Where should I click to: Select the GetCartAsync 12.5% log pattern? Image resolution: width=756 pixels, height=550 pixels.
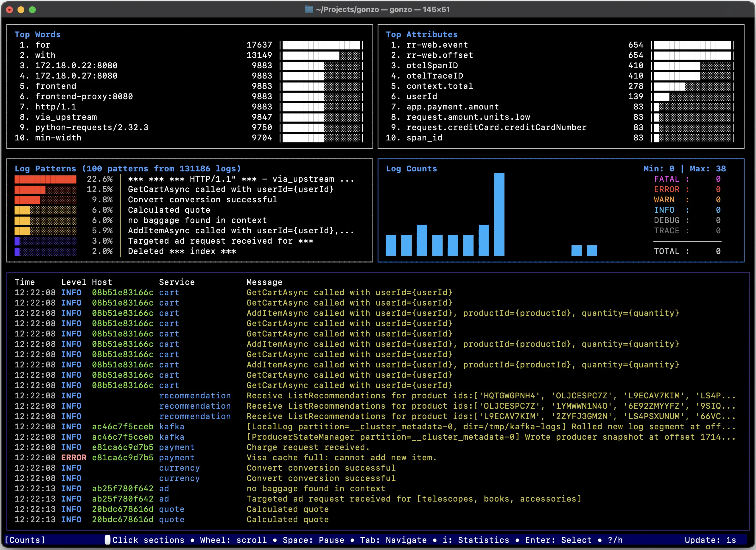click(230, 189)
